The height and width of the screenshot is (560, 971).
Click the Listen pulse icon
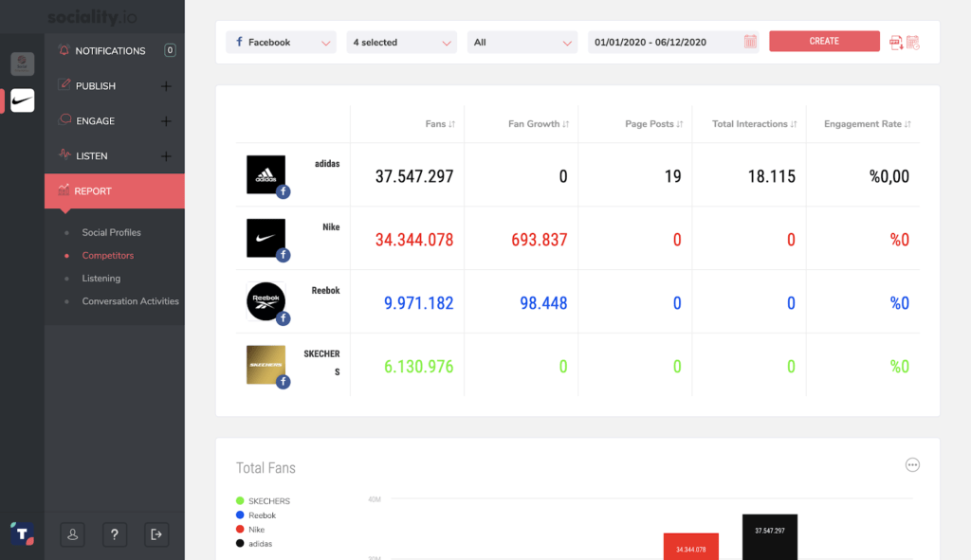(x=64, y=154)
